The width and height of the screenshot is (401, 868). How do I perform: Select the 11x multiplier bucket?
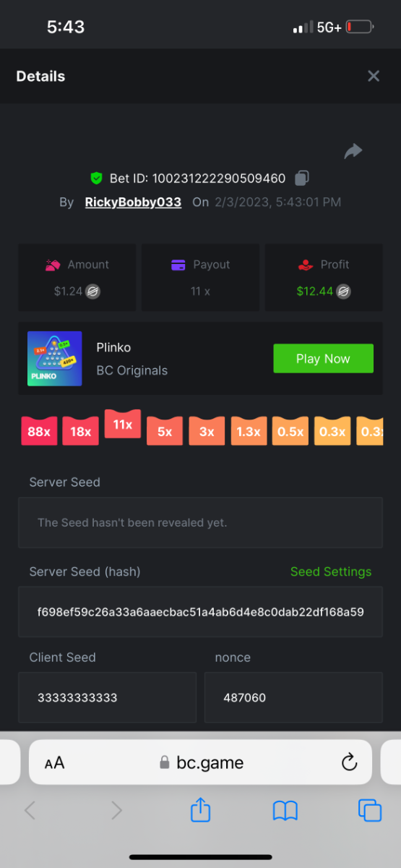coord(123,424)
